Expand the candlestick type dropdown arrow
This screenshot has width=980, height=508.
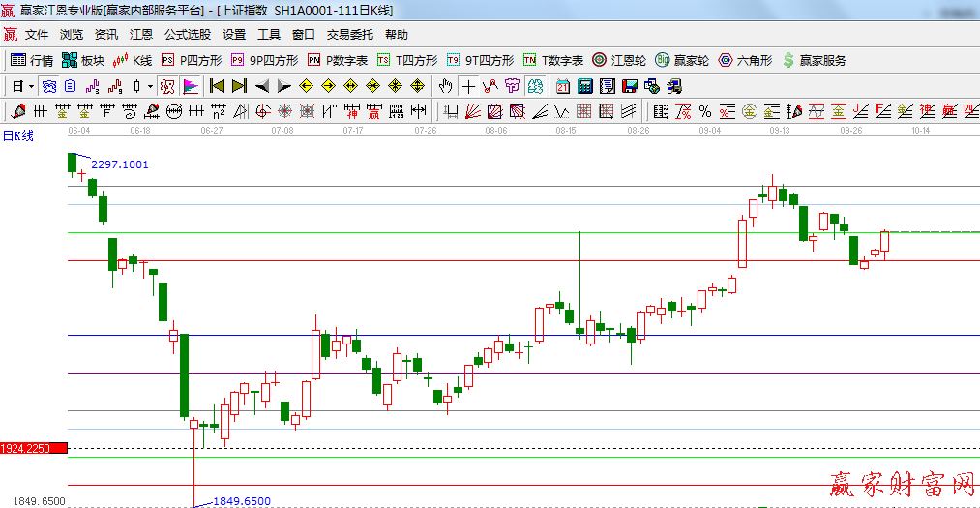coord(150,86)
